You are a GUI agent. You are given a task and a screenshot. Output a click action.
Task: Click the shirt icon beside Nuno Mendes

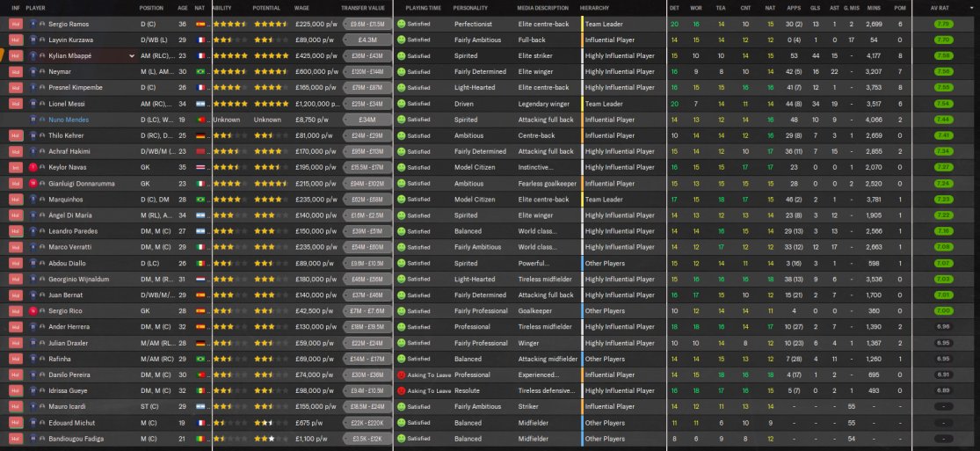33,120
